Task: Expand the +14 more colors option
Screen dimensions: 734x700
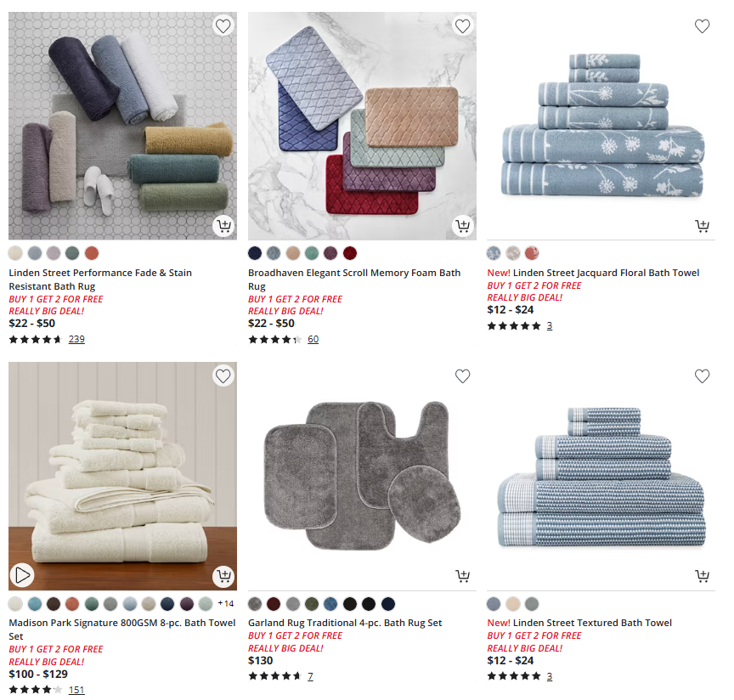Action: click(x=226, y=603)
